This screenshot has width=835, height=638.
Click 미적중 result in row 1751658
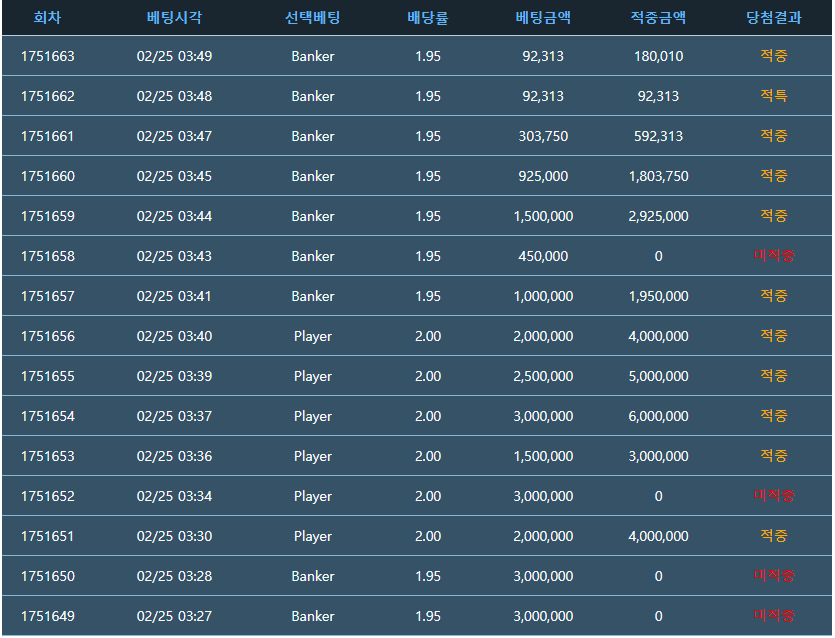pyautogui.click(x=774, y=256)
